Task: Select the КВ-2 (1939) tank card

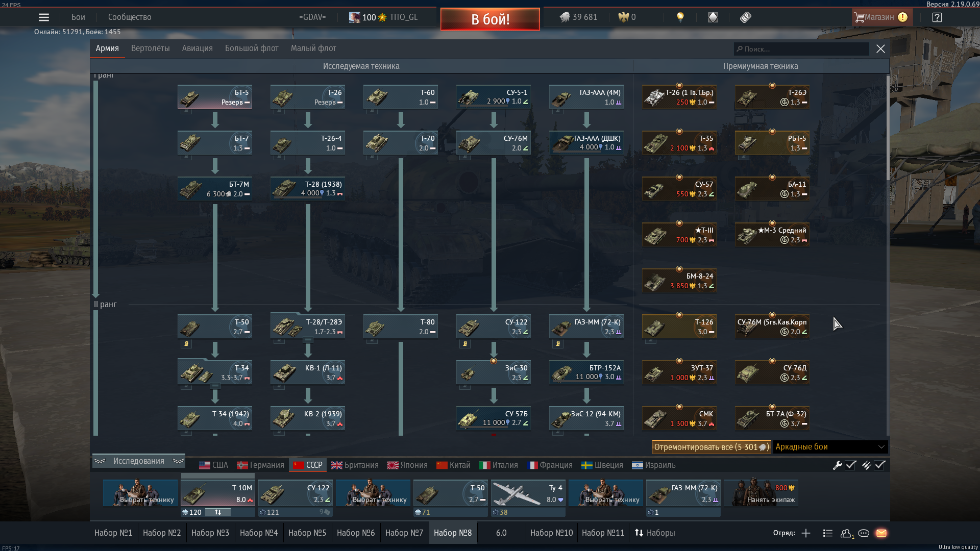Action: [308, 418]
